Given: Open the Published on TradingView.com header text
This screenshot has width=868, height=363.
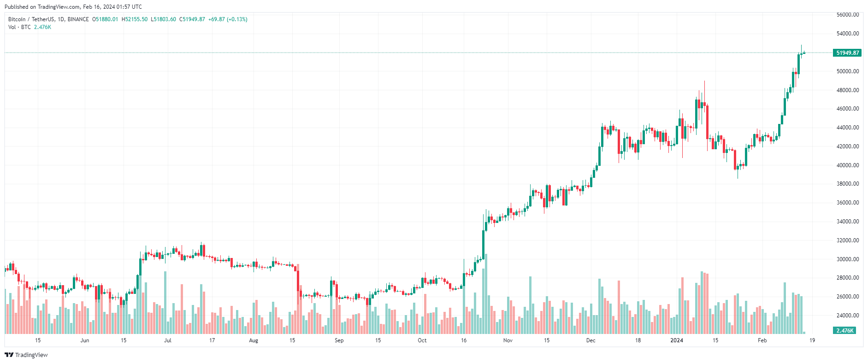Looking at the screenshot, I should coord(73,7).
